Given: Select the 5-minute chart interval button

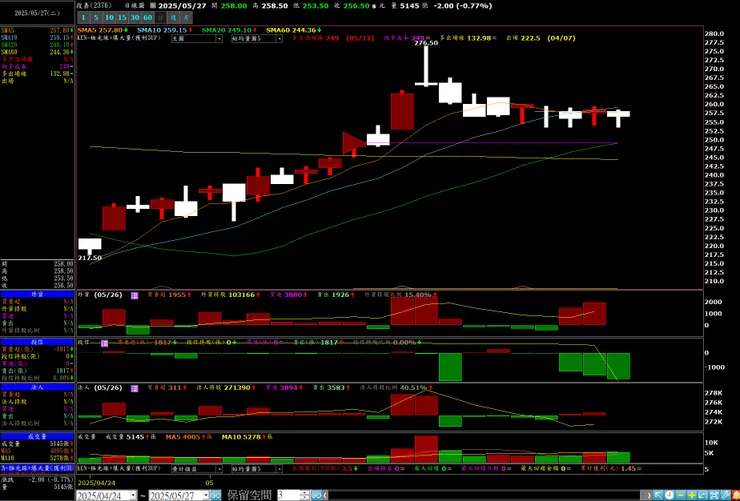Looking at the screenshot, I should pos(96,17).
